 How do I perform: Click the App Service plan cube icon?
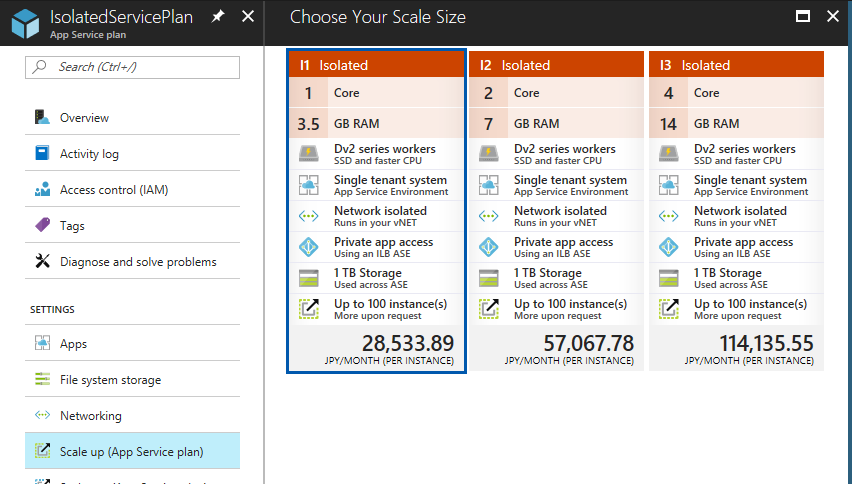[25, 23]
